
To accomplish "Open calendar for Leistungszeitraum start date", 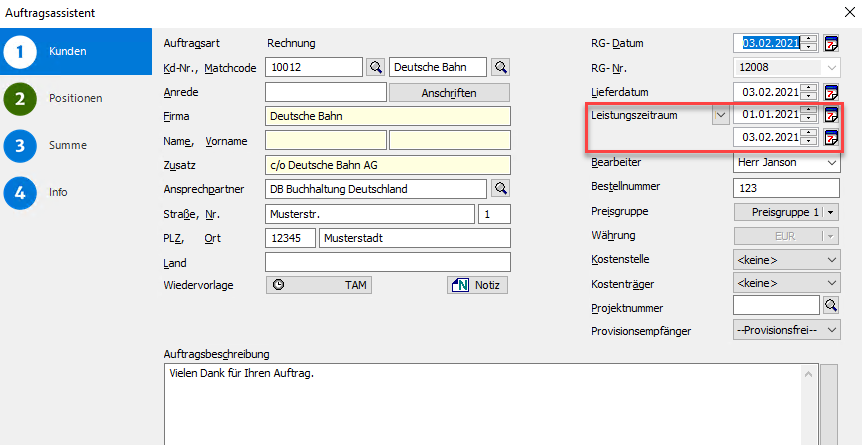I will tap(830, 115).
